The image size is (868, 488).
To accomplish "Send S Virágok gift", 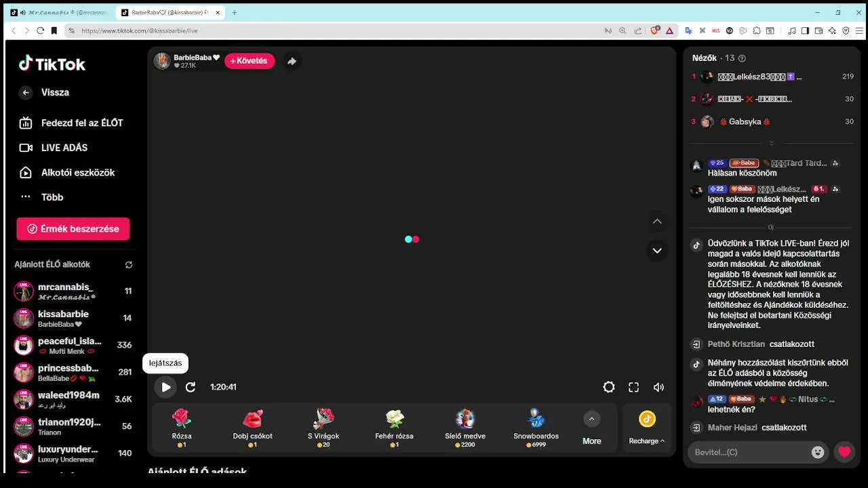I will point(323,427).
